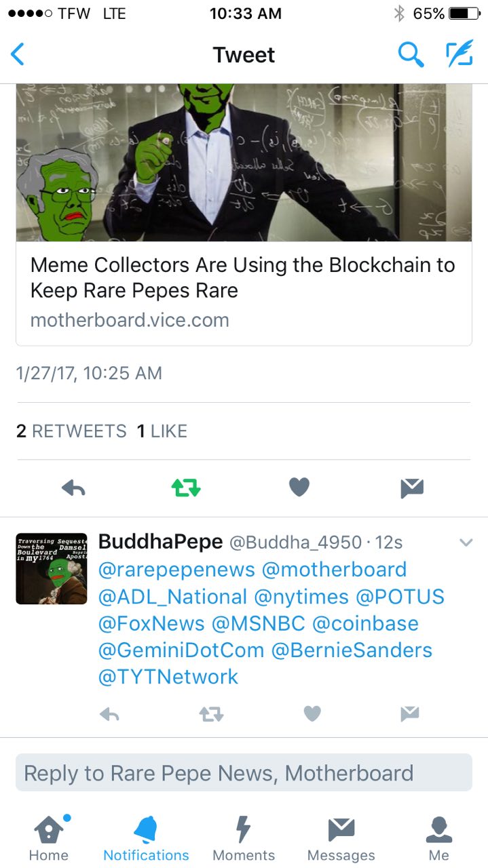Open the Home tab
This screenshot has width=488, height=868.
point(48,837)
